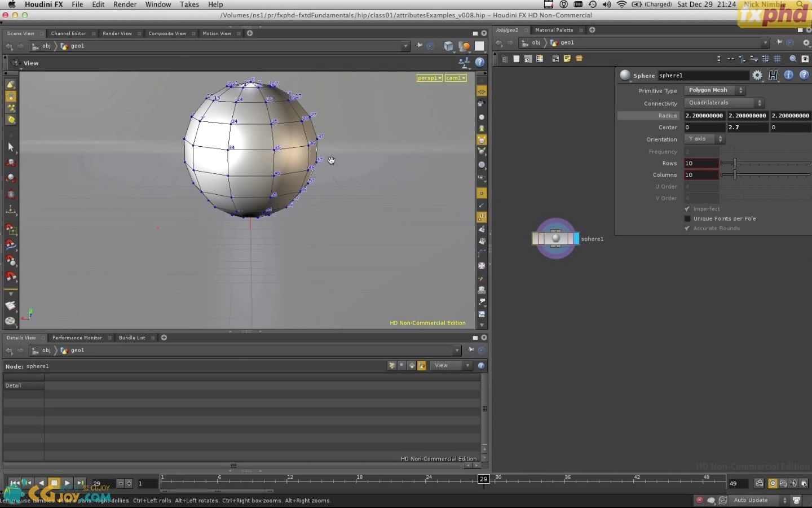Click the multi-snapping magnet icon
Screen dimensions: 812x508
pos(11,276)
